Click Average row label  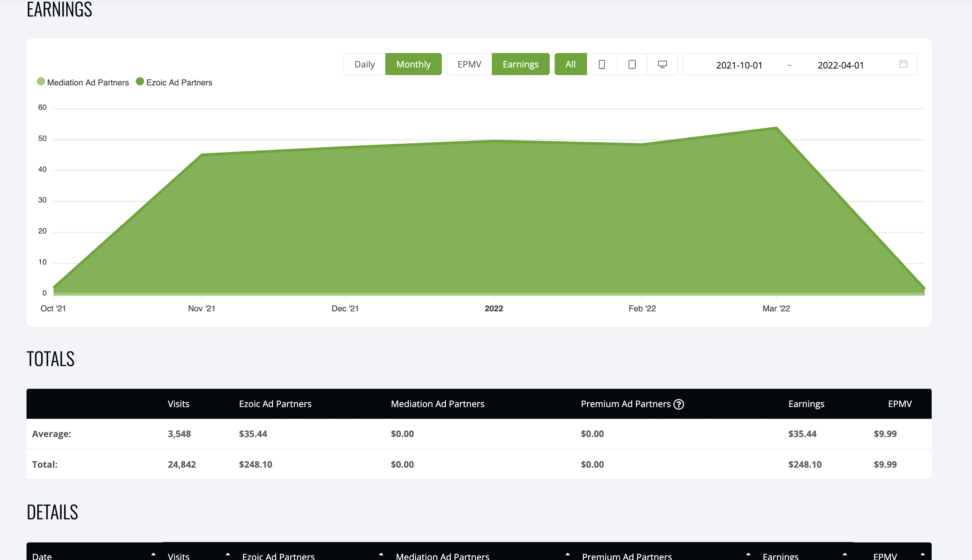click(x=52, y=434)
